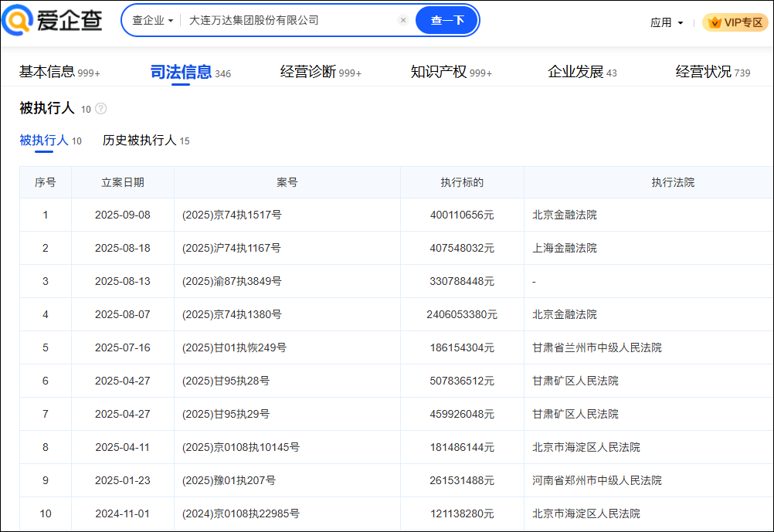
Task: Click date 2025-08-07
Action: click(x=122, y=314)
